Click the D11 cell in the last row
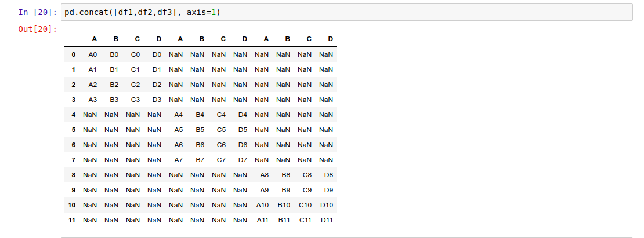 [x=327, y=220]
